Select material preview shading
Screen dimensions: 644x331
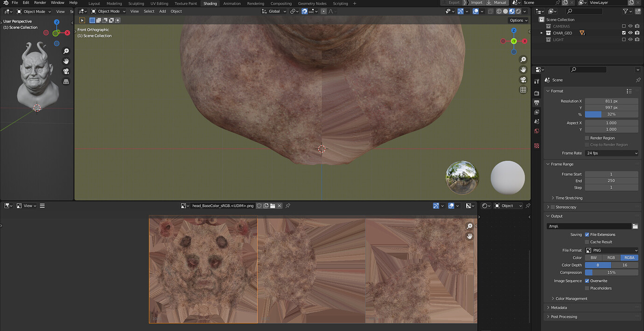click(x=512, y=11)
